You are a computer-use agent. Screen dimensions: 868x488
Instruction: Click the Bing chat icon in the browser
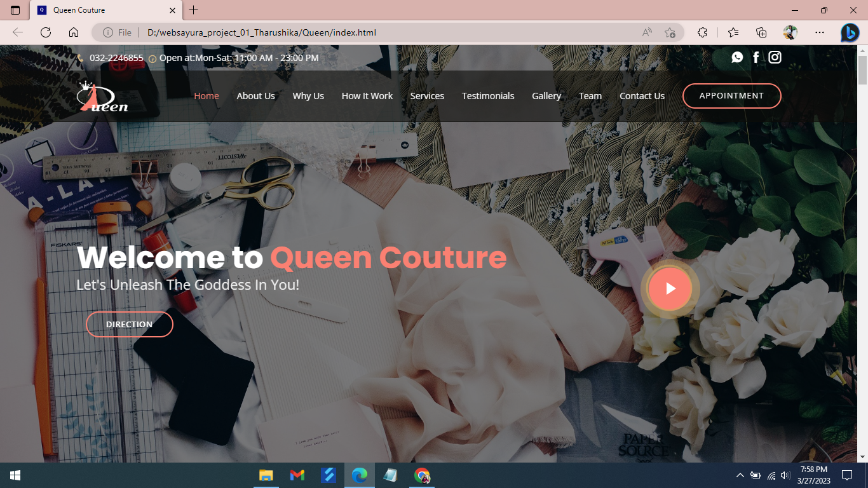point(850,32)
